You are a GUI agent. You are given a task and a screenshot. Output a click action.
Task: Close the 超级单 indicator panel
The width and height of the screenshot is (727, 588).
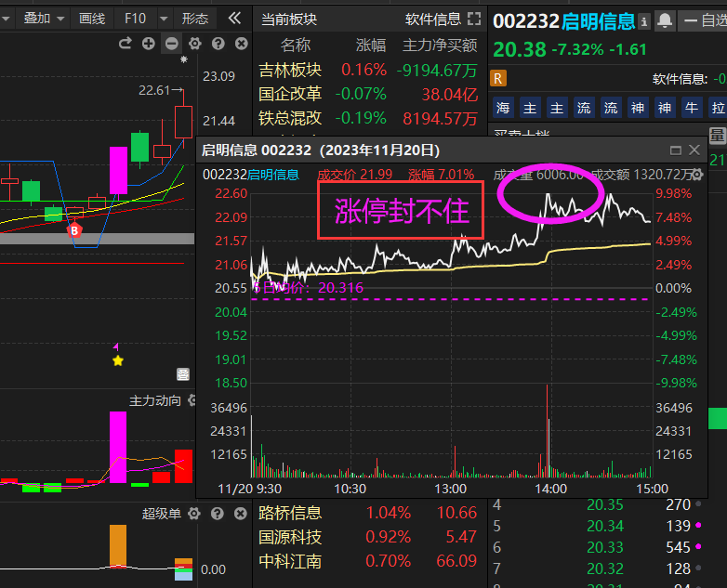240,514
